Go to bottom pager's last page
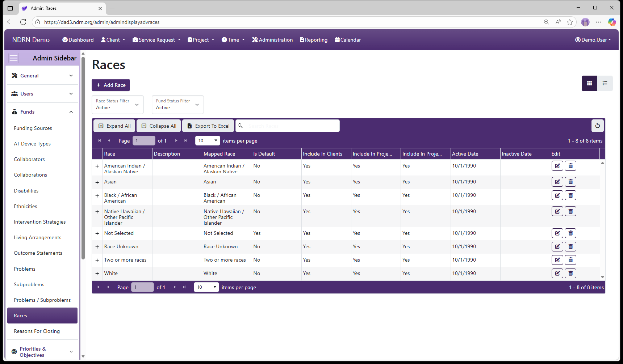 (x=184, y=287)
